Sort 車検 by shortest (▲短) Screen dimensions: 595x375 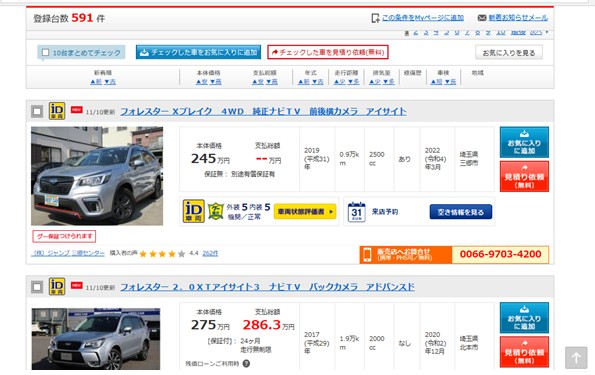pyautogui.click(x=436, y=82)
